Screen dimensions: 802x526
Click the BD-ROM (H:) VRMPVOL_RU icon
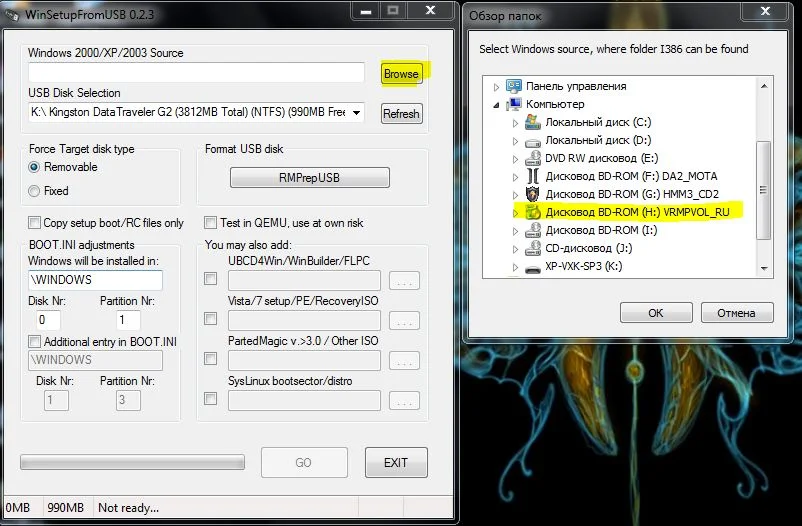533,212
